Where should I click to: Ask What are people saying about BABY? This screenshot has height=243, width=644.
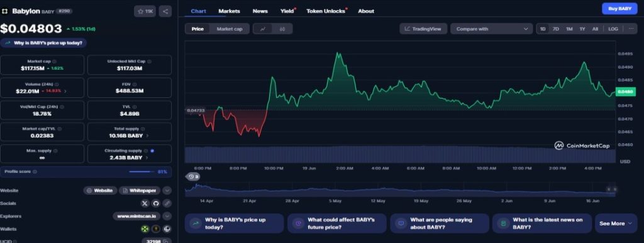(440, 224)
